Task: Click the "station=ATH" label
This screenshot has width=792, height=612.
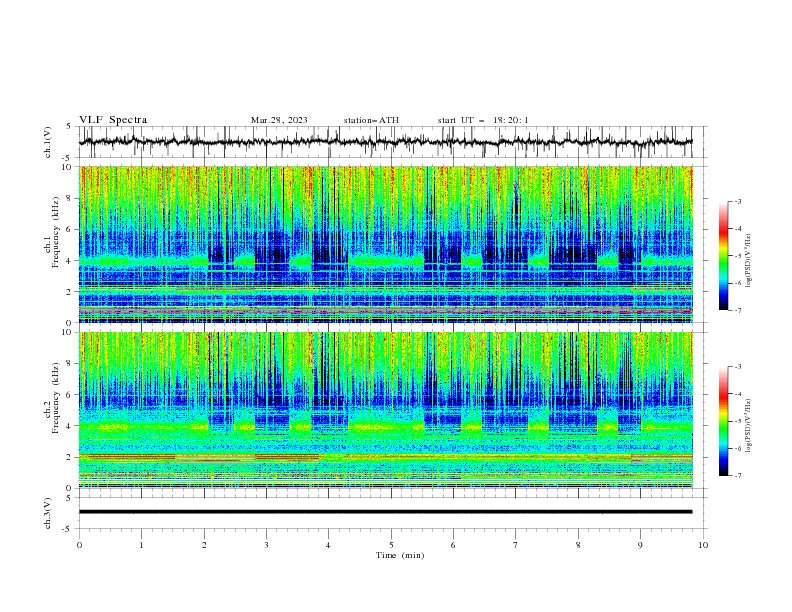Action: [371, 120]
